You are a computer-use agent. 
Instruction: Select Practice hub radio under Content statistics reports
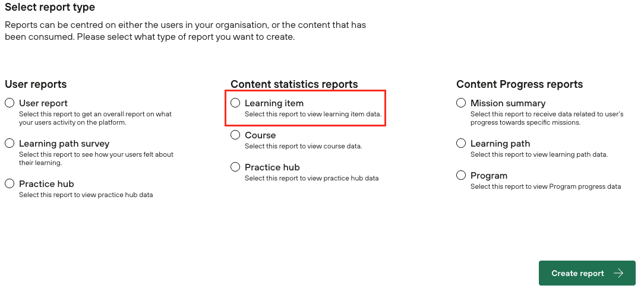pyautogui.click(x=235, y=167)
